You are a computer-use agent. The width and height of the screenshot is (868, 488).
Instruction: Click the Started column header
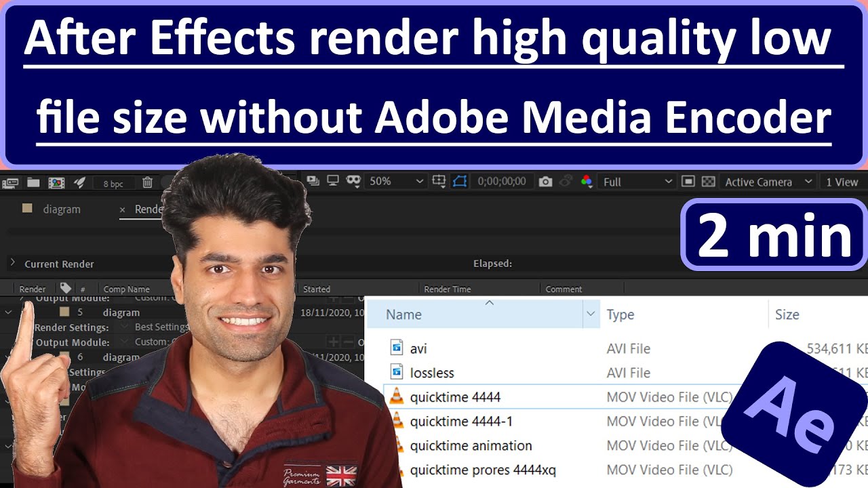pos(317,289)
